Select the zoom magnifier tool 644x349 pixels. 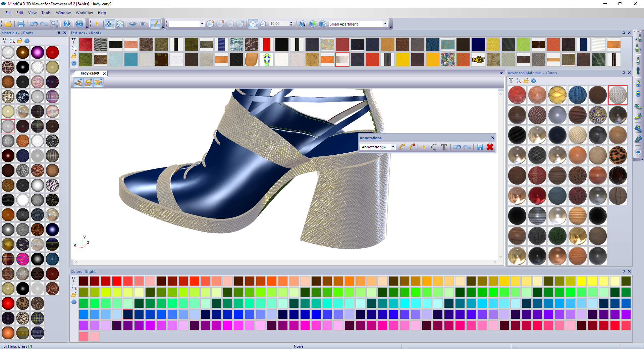(54, 23)
